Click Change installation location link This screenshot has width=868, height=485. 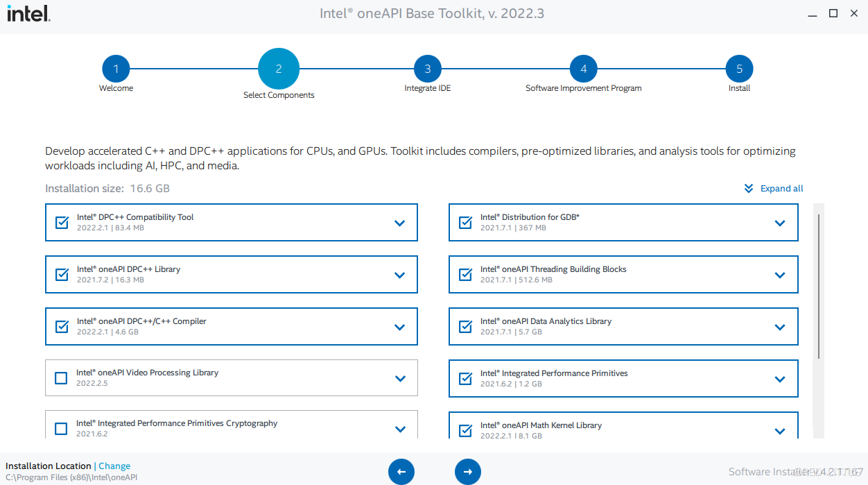[x=114, y=466]
